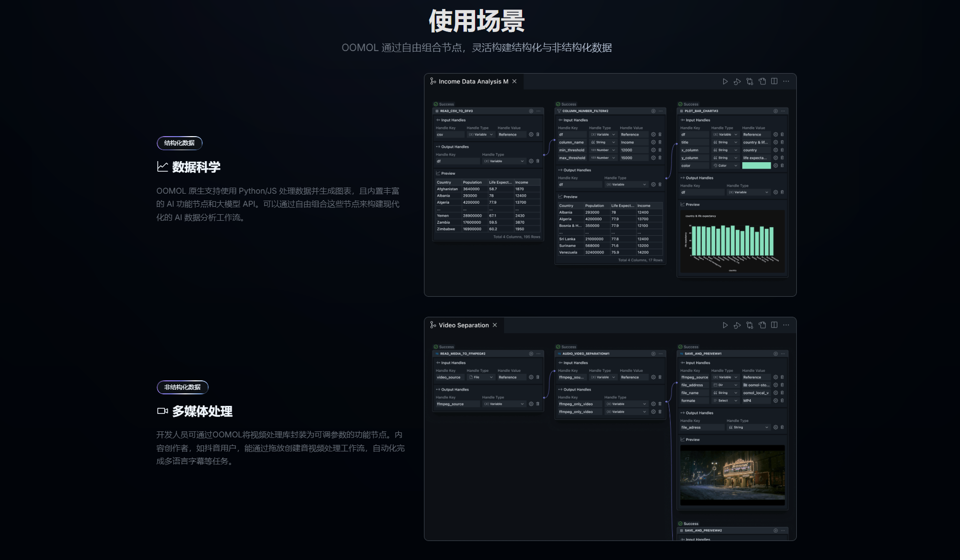Open the Color type dropdown for color handle
The width and height of the screenshot is (960, 560).
[x=725, y=166]
